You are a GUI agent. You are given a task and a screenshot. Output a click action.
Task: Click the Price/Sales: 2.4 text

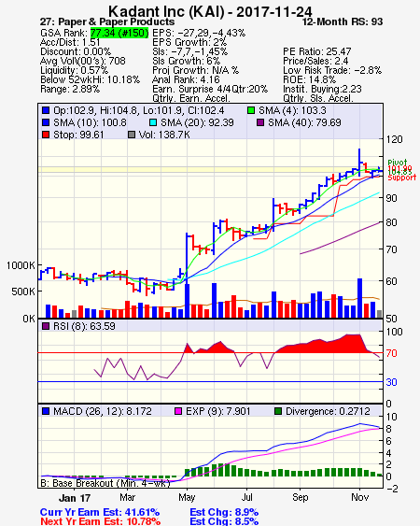pos(315,61)
